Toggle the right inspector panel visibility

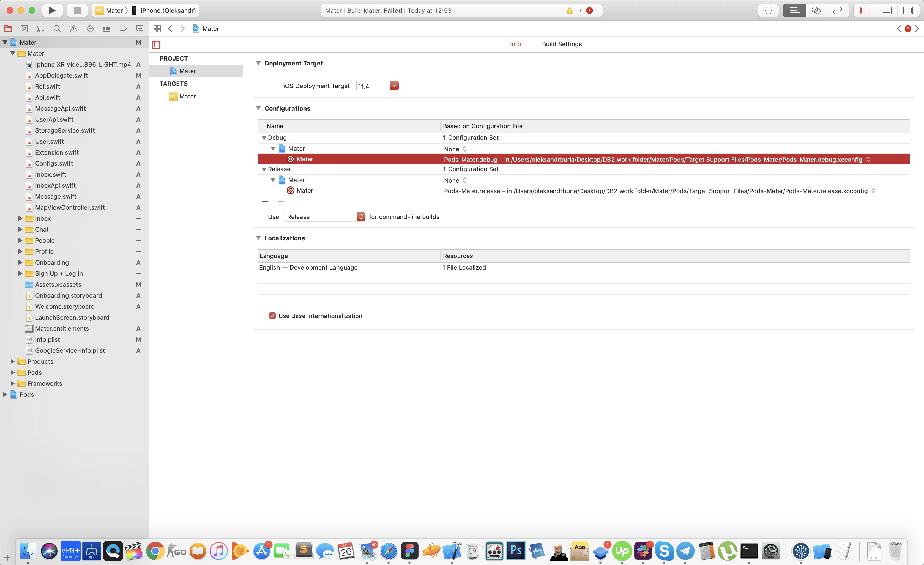pyautogui.click(x=908, y=10)
